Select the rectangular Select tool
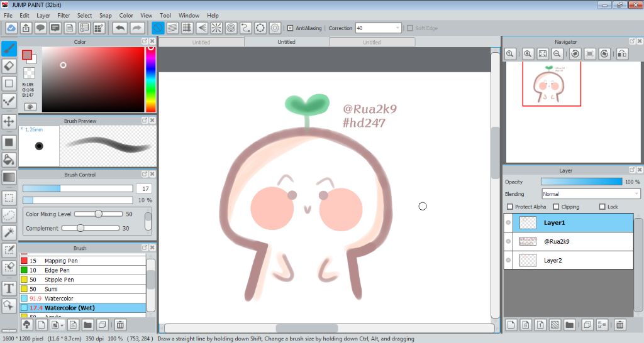Screen dimensions: 644x343 pyautogui.click(x=9, y=198)
